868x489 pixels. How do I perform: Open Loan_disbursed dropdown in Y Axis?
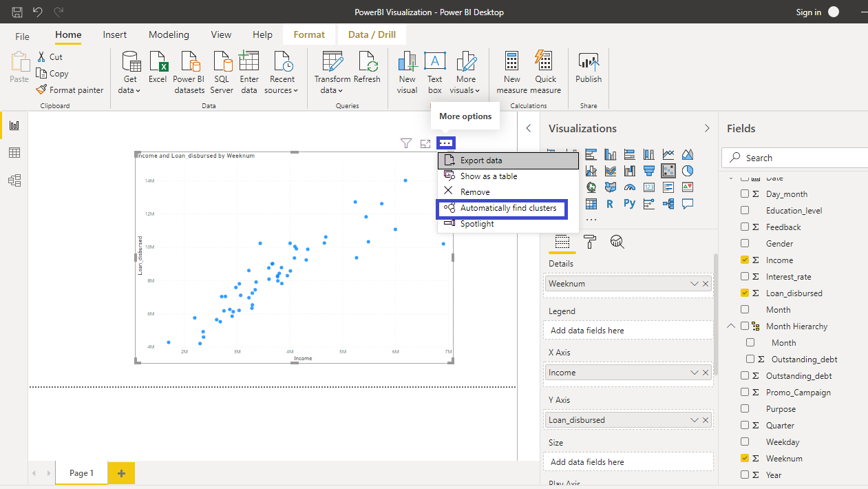click(x=695, y=420)
